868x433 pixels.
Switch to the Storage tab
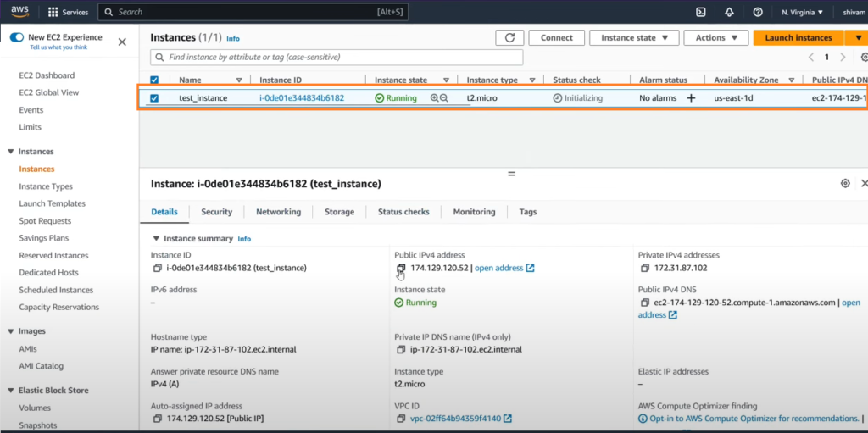point(339,212)
